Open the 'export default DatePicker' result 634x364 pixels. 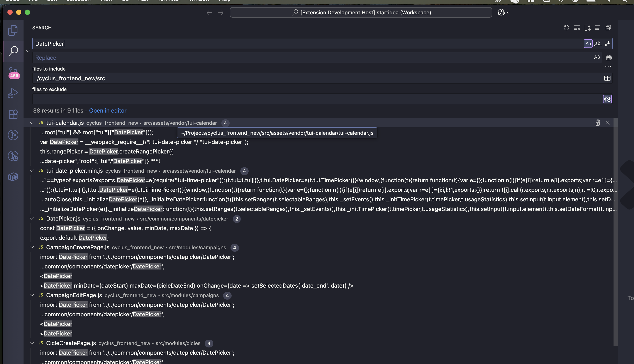coord(74,238)
